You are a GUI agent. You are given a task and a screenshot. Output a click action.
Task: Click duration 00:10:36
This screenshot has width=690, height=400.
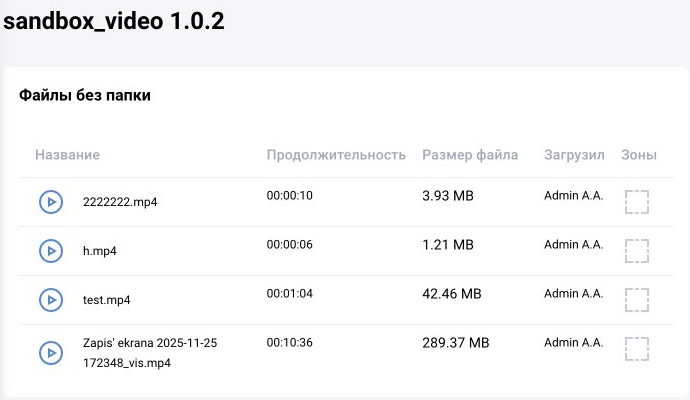(x=290, y=342)
